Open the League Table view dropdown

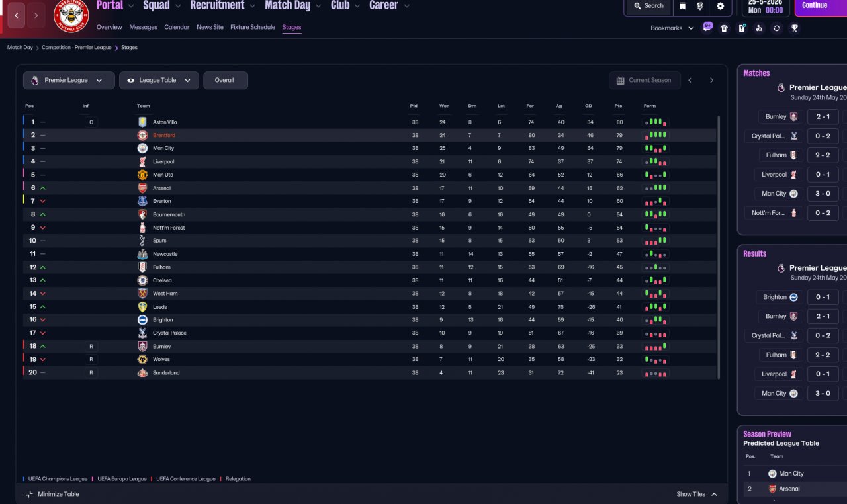[x=159, y=80]
